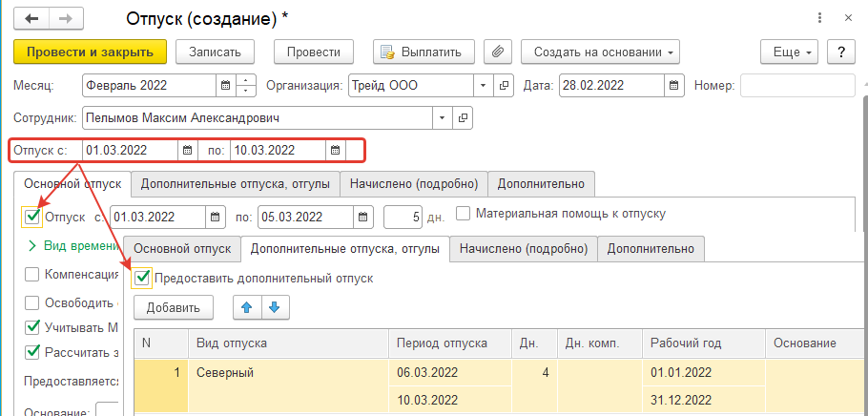
Task: Expand the Организация dropdown list
Action: pyautogui.click(x=483, y=85)
